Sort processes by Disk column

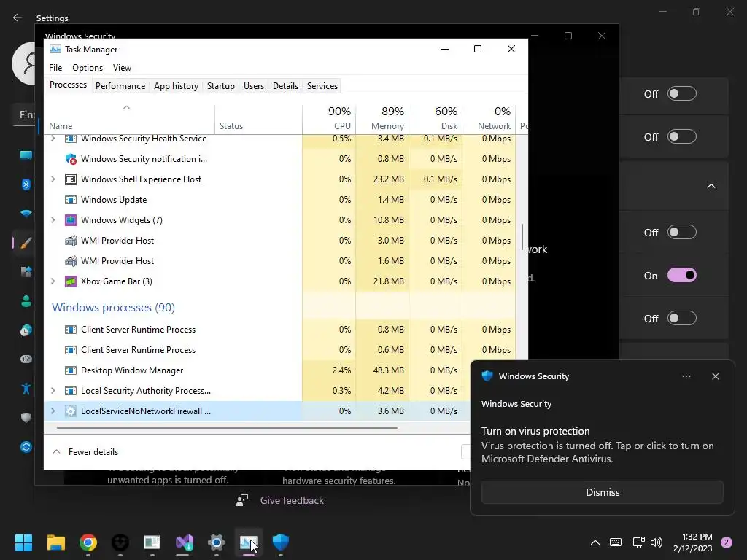(x=436, y=118)
